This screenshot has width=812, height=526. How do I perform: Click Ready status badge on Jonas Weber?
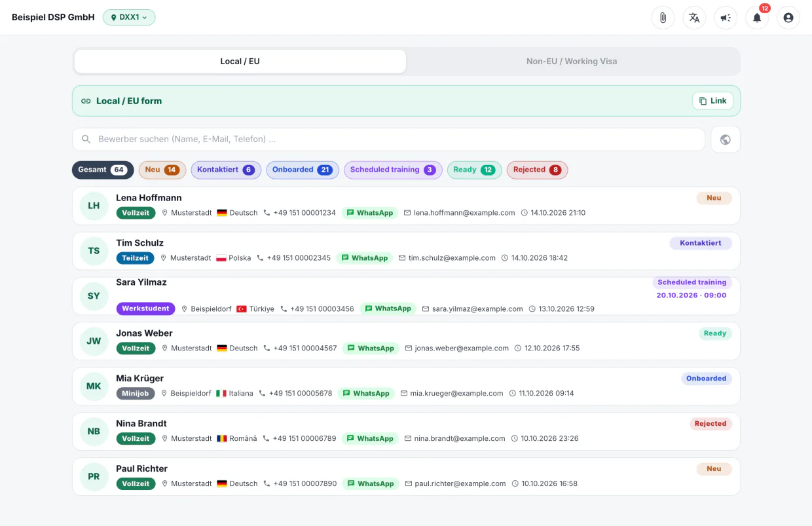click(x=715, y=333)
